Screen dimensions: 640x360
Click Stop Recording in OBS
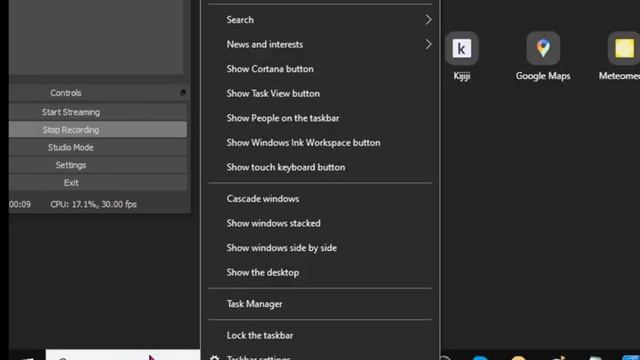pyautogui.click(x=98, y=129)
